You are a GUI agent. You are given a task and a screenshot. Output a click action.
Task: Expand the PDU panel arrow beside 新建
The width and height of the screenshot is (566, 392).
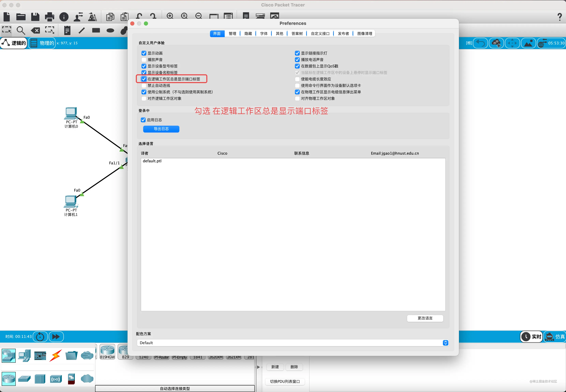click(x=258, y=367)
